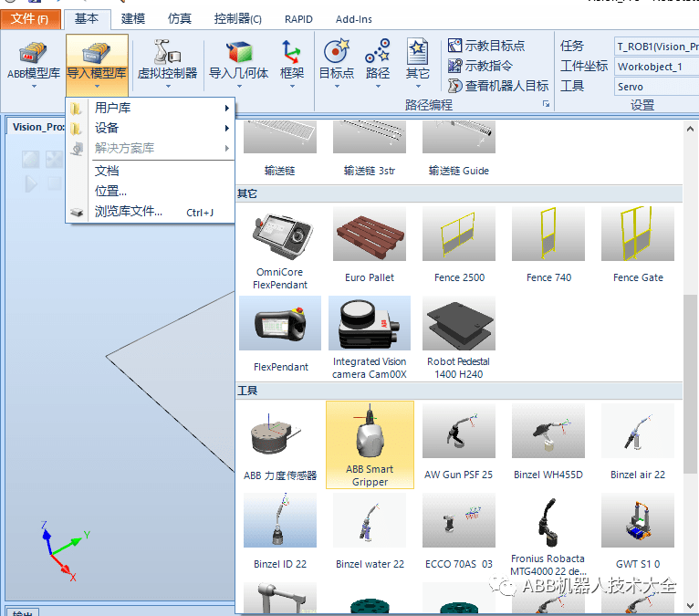Select the FlexPendant model
Viewport: 699px width, 616px height.
[x=280, y=334]
